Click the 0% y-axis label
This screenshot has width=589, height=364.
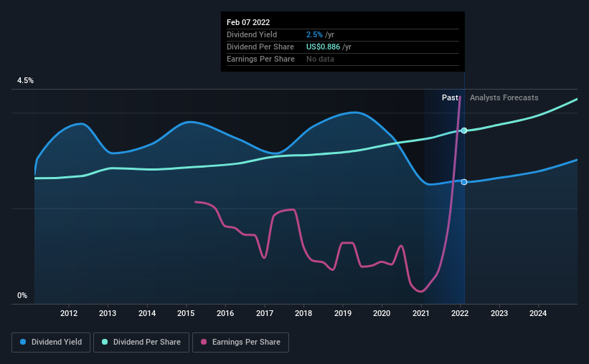[22, 296]
